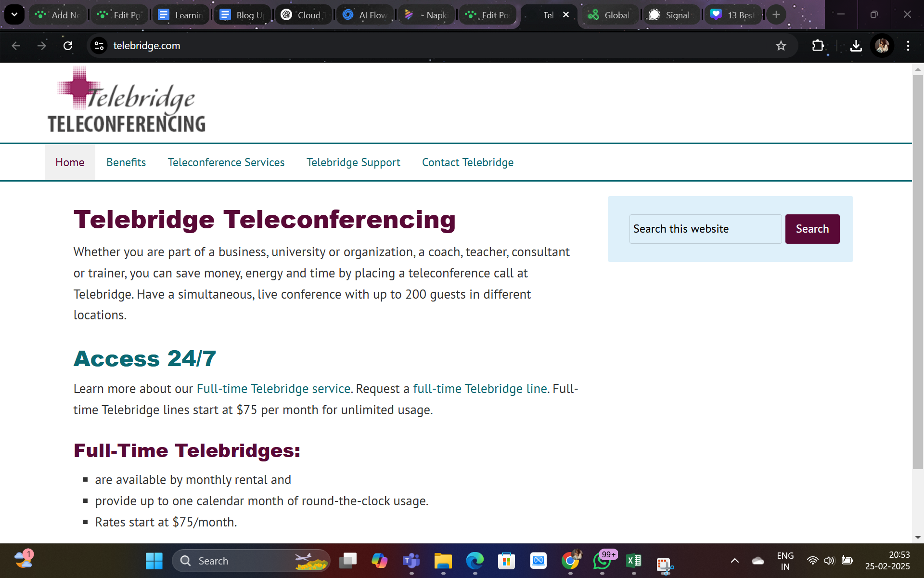Click the browser forward navigation arrow icon
Screen dimensions: 924x578
pyautogui.click(x=41, y=45)
